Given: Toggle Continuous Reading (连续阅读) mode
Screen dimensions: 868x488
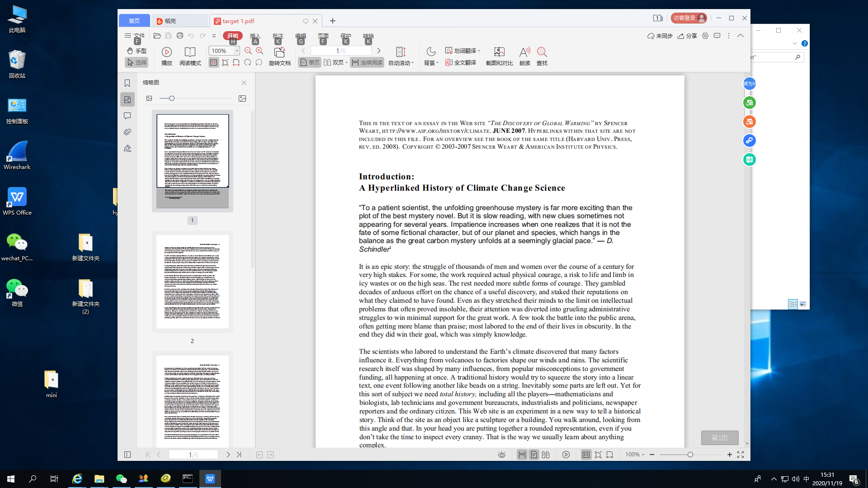Looking at the screenshot, I should click(367, 62).
